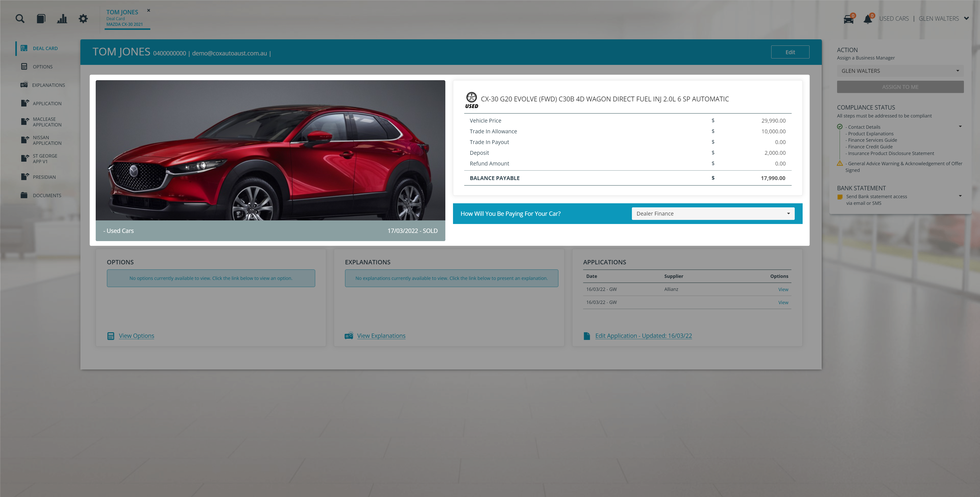
Task: Open Documents in the sidebar
Action: pos(47,195)
